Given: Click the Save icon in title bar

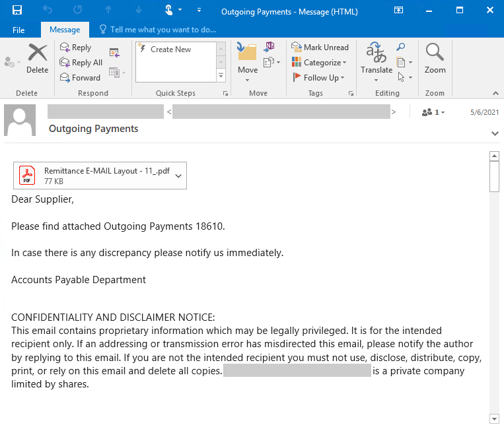Looking at the screenshot, I should tap(17, 10).
